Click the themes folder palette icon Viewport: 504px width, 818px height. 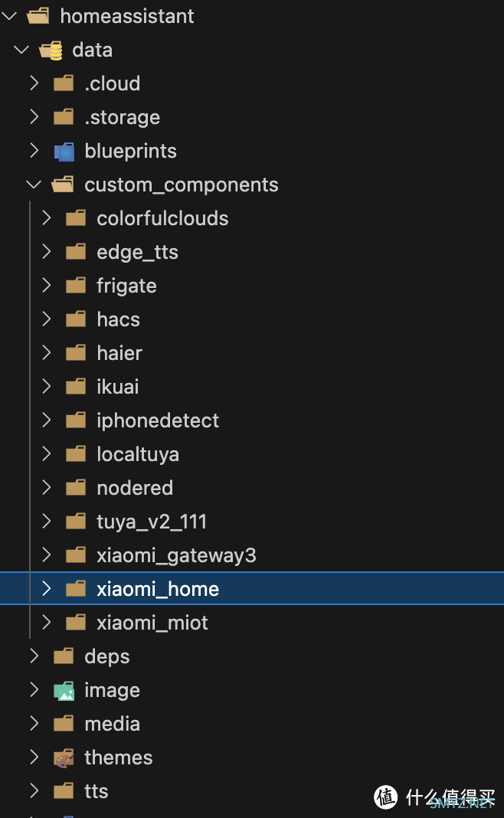click(x=64, y=758)
